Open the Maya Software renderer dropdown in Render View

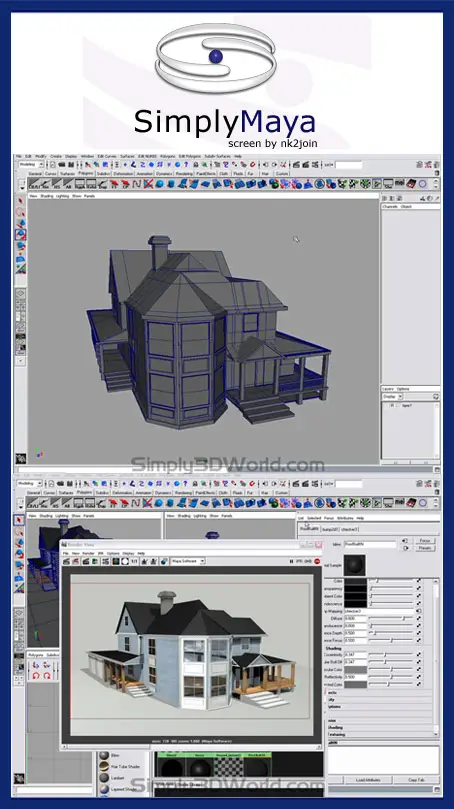188,561
